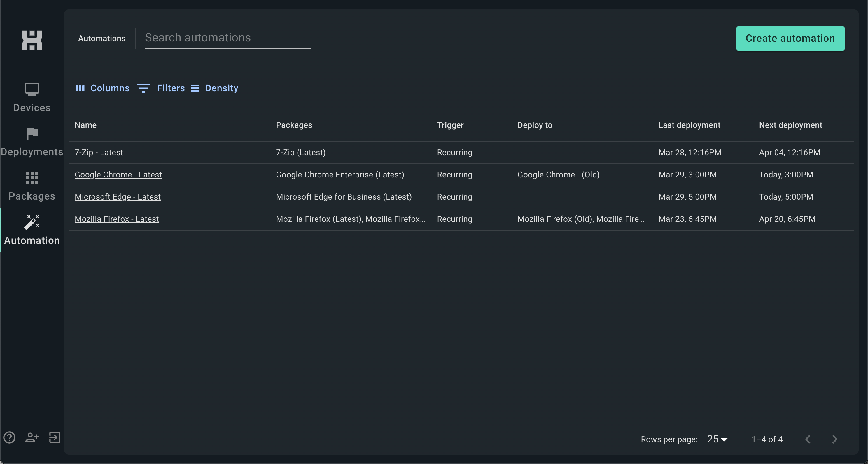Click Apr 04, 12:16PM next deployment
Viewport: 868px width, 464px height.
click(790, 152)
